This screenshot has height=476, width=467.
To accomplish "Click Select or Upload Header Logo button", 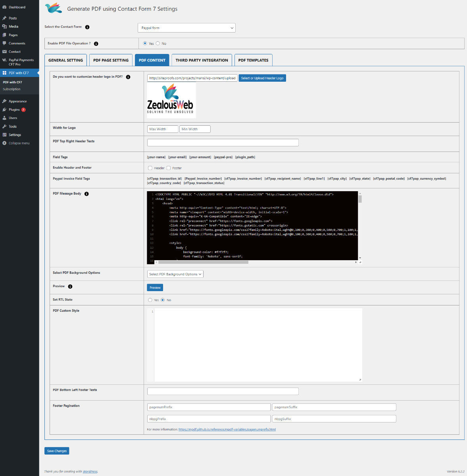I will (262, 78).
